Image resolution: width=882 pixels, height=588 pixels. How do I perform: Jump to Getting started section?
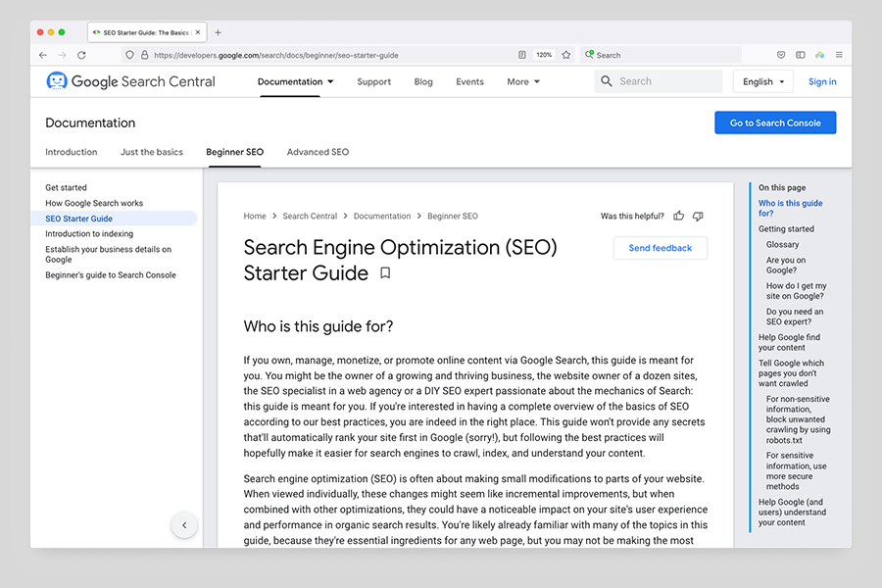[x=786, y=229]
